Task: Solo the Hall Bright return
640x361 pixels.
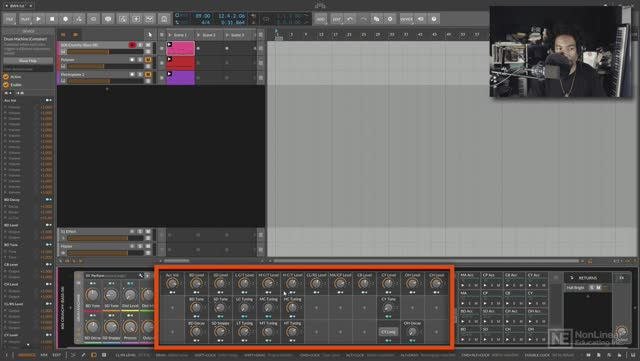Action: [592, 288]
